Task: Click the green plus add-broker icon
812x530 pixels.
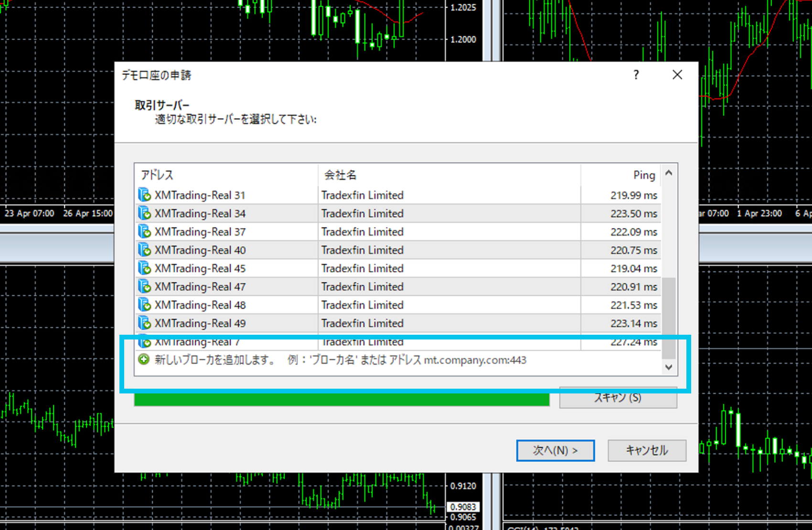Action: [x=144, y=360]
